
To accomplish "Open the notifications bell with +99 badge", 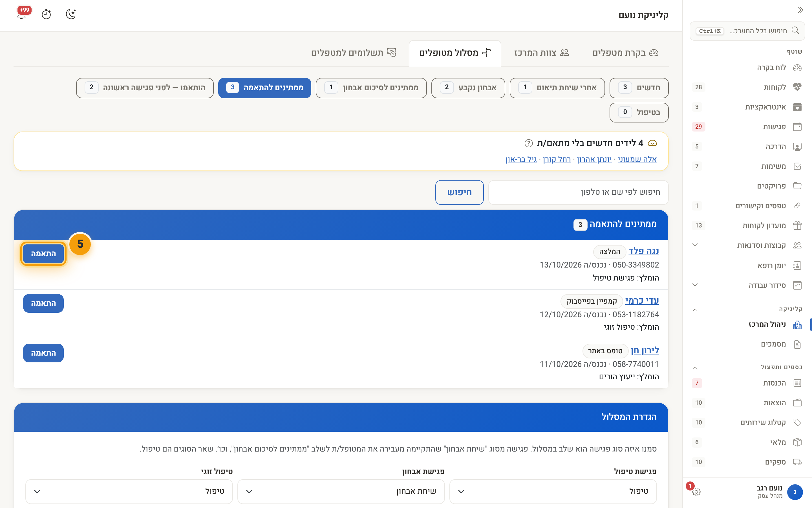I will (x=22, y=14).
